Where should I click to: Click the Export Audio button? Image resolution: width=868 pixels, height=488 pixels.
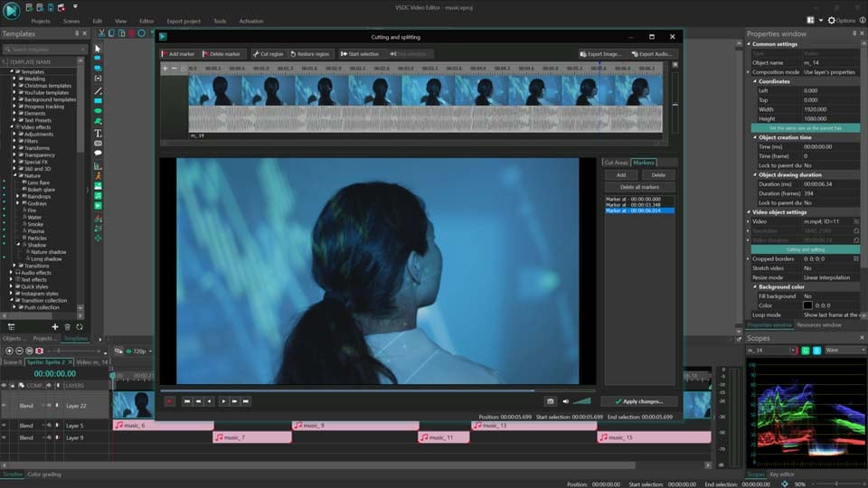point(652,53)
